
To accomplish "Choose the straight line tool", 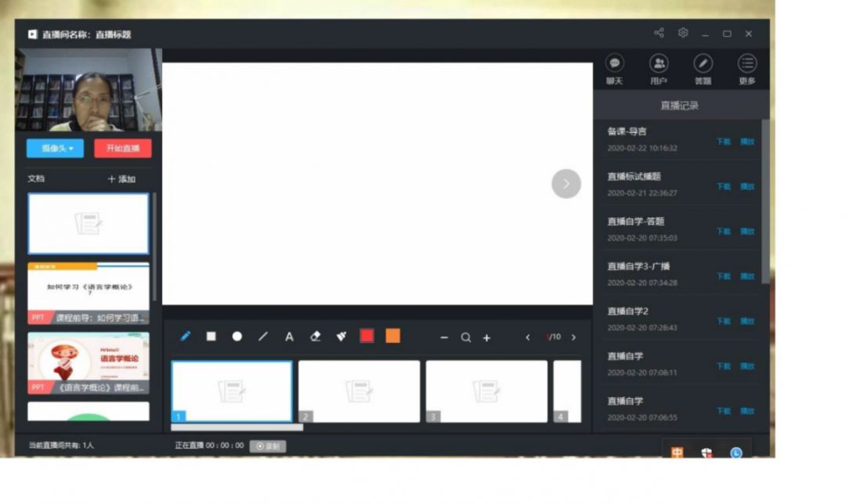I will coord(263,337).
